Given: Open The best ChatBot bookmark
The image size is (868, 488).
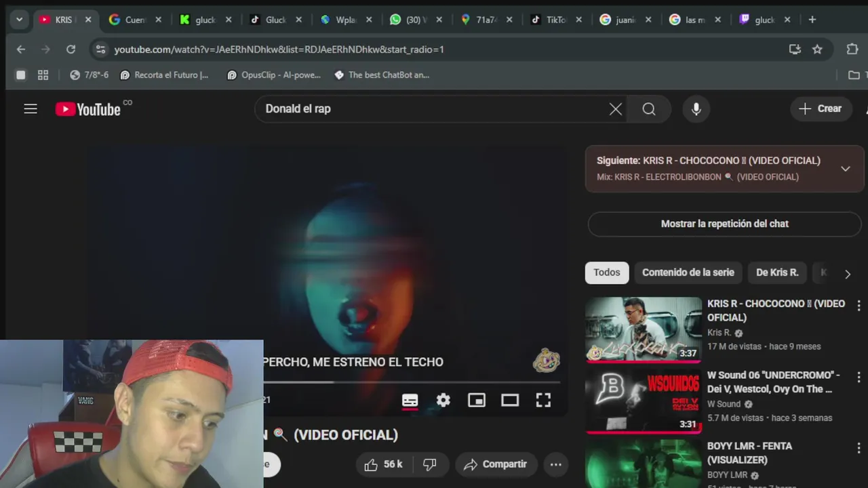Looking at the screenshot, I should [382, 75].
